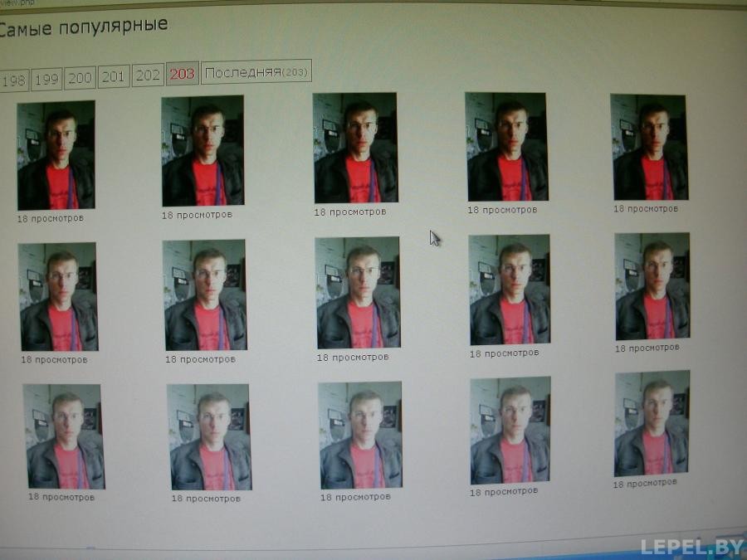Viewport: 747px width, 560px height.
Task: Click the Последняя (203) last page button
Action: (x=256, y=72)
